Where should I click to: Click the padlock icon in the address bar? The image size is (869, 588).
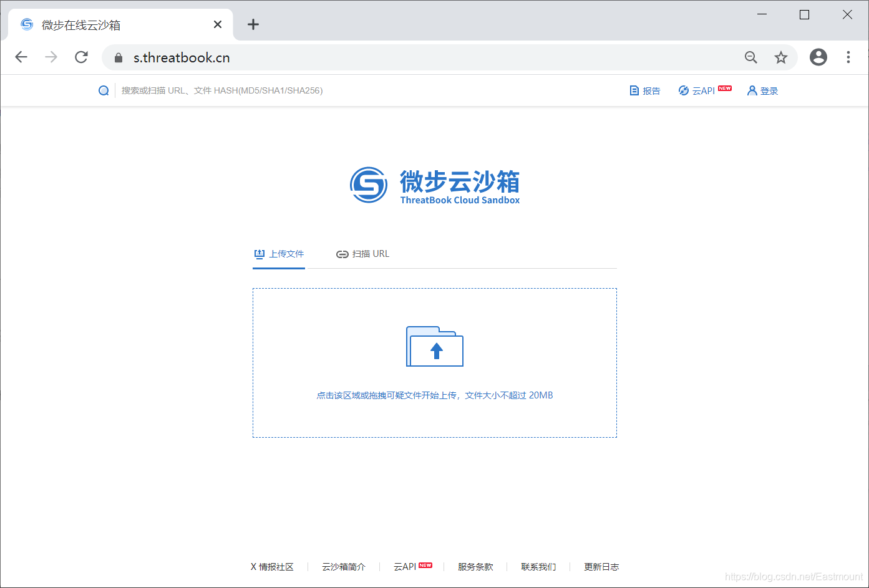pyautogui.click(x=117, y=57)
